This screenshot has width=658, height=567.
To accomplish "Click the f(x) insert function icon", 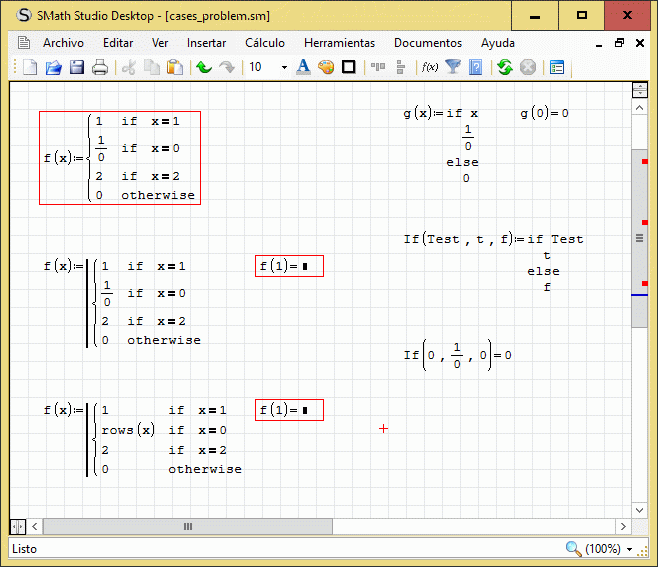I will (430, 67).
